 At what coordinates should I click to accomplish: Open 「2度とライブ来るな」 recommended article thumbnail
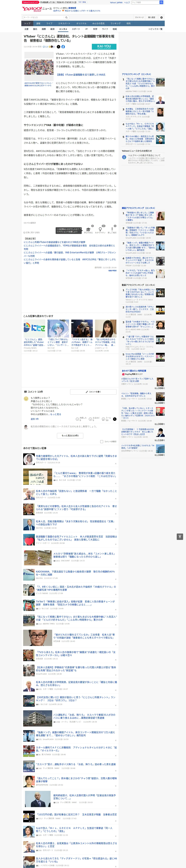[x=58, y=329]
